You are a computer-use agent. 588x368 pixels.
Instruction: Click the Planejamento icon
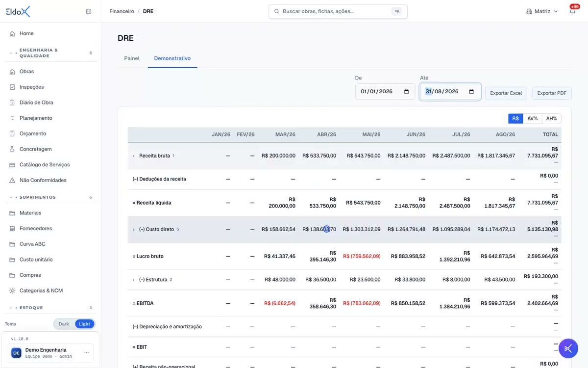[x=12, y=118]
